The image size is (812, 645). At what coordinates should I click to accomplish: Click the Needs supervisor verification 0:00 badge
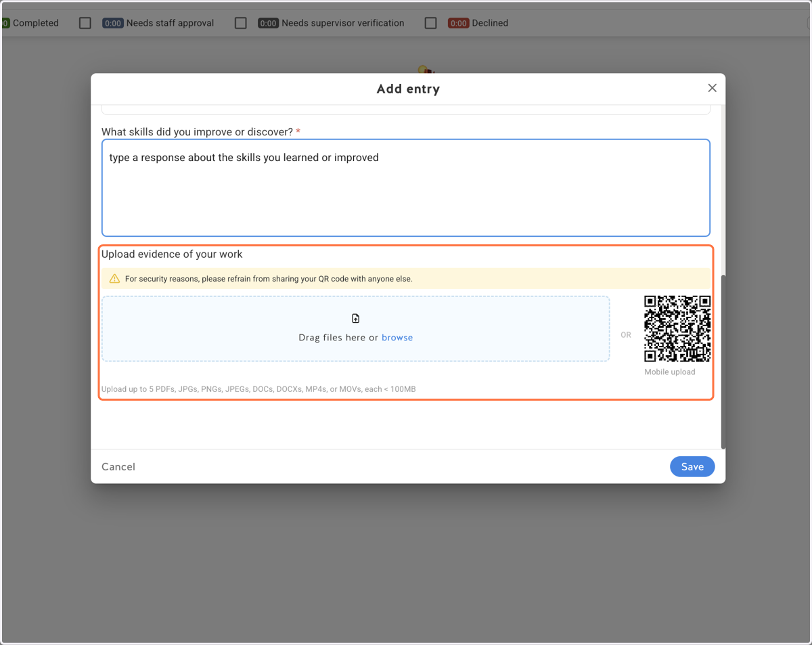[x=268, y=23]
